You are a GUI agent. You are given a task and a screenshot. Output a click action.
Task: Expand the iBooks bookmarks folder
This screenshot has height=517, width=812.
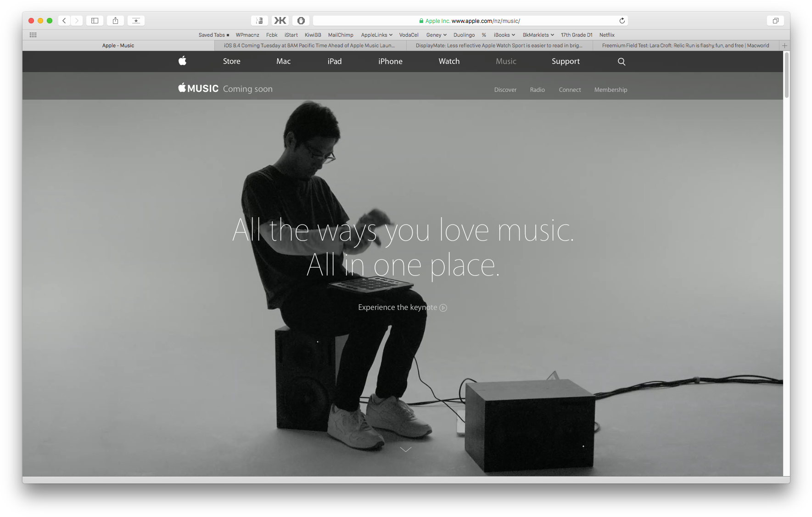504,35
